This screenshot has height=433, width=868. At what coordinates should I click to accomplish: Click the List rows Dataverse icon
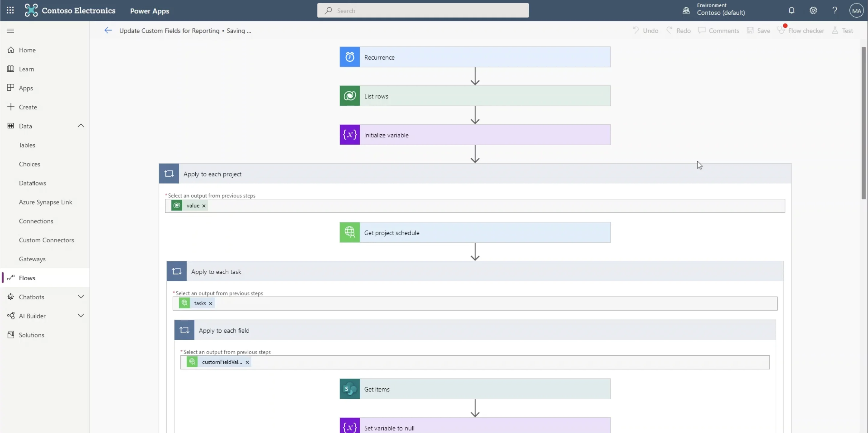pos(349,96)
